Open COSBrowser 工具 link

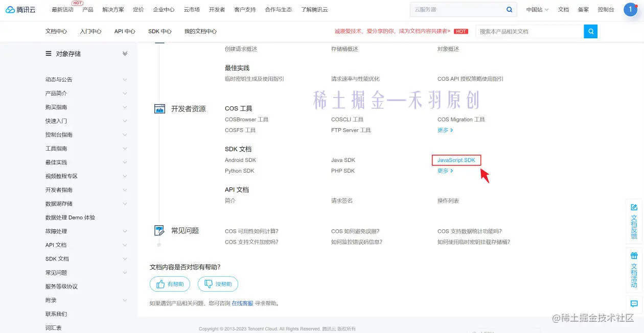[246, 120]
